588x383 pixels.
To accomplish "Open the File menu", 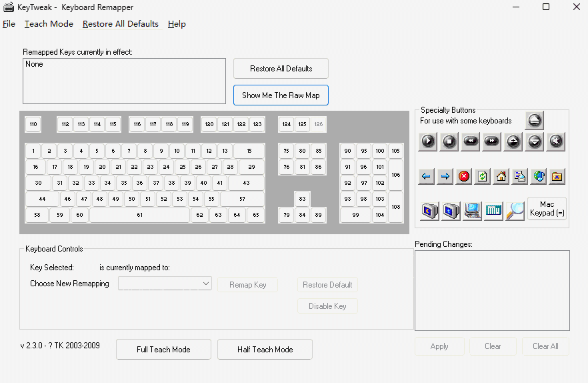I will 9,24.
